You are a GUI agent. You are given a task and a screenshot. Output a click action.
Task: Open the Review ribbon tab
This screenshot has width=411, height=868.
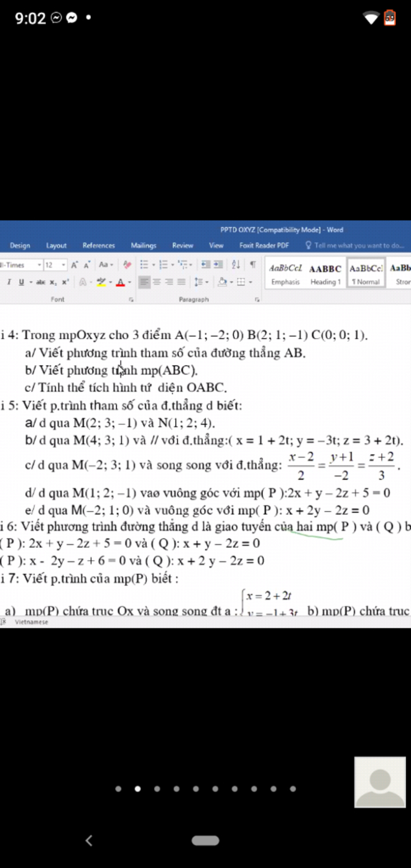pos(183,245)
